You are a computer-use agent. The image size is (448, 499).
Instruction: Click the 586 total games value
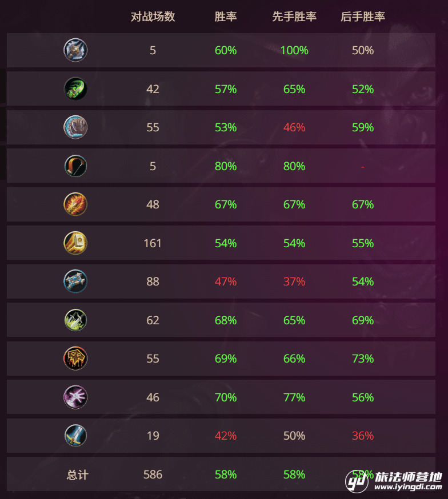tap(153, 474)
